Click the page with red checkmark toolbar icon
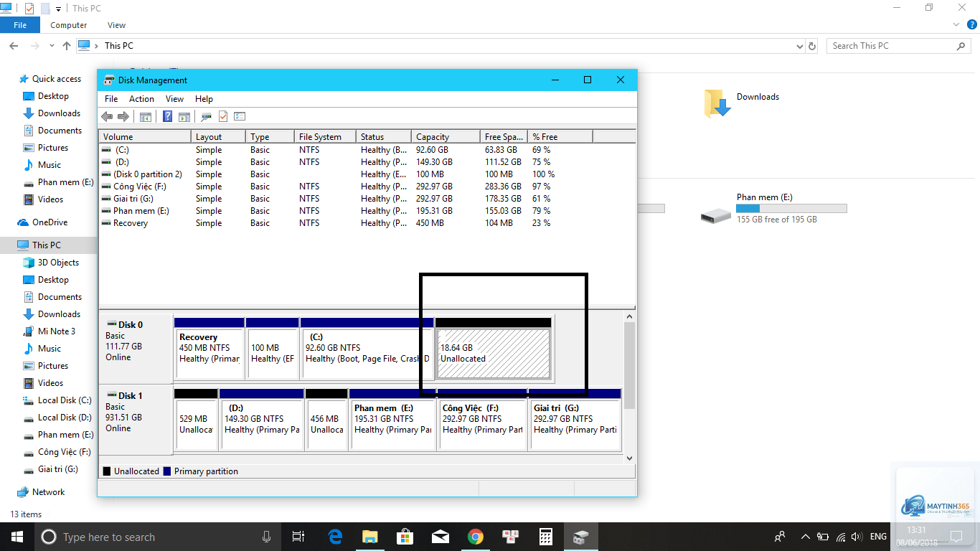The width and height of the screenshot is (980, 551). [x=223, y=116]
